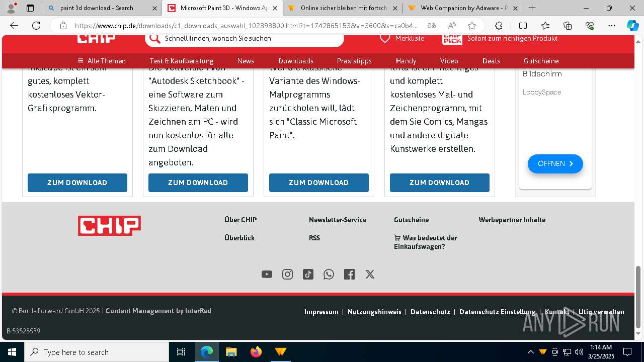Click the Öffnen ad button

pyautogui.click(x=555, y=163)
